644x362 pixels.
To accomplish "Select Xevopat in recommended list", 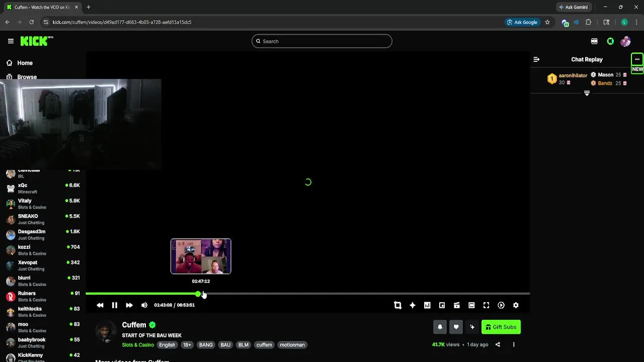I will [43, 265].
